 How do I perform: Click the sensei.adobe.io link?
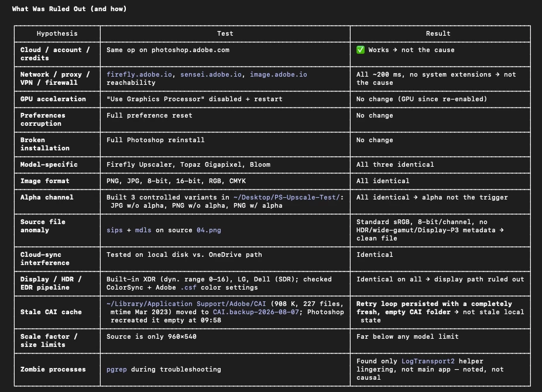[x=211, y=74]
